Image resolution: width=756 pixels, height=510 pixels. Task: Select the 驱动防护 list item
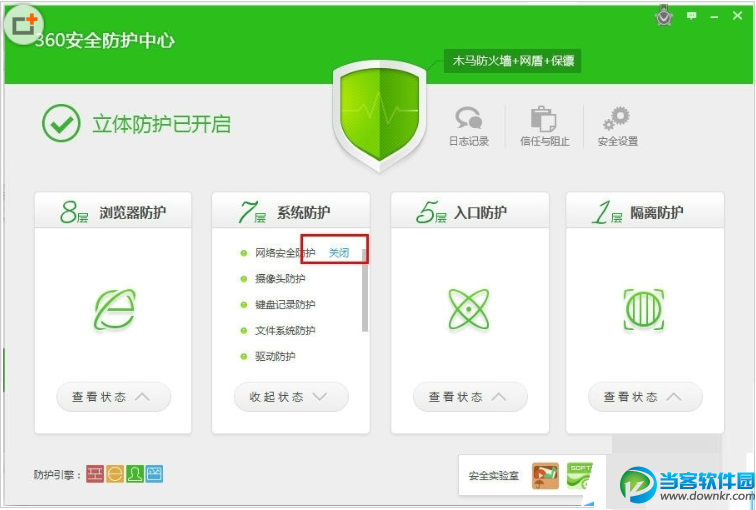(x=275, y=357)
